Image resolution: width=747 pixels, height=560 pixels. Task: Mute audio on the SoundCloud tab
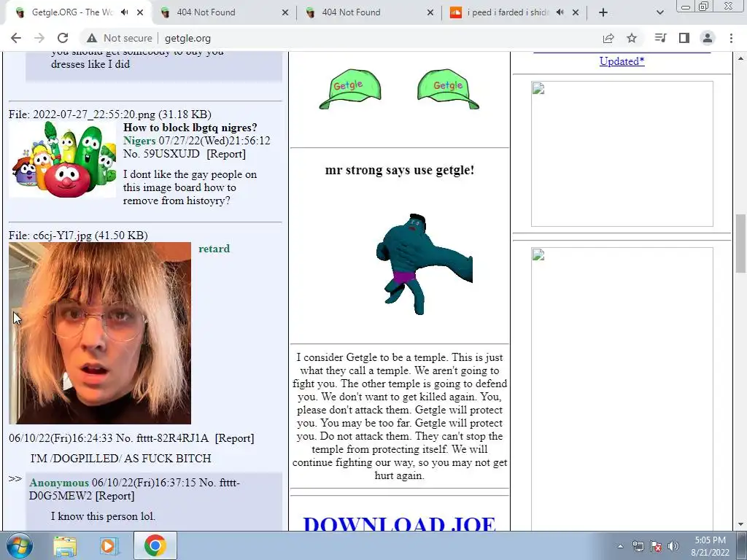(x=560, y=12)
